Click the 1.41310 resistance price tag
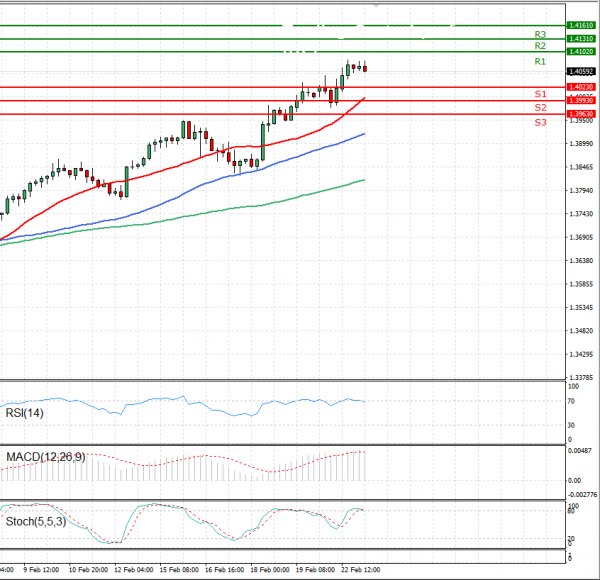600x580 pixels. 581,39
